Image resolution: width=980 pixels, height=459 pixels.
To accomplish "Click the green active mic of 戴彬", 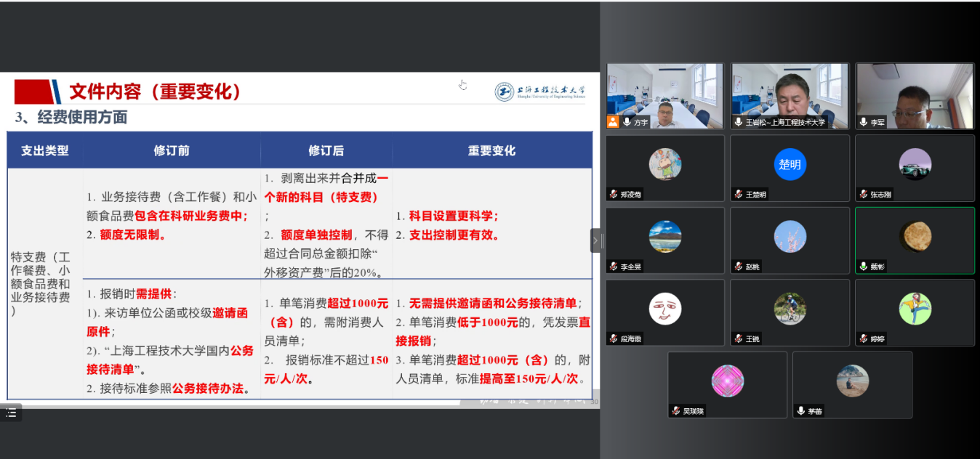I will tap(864, 267).
